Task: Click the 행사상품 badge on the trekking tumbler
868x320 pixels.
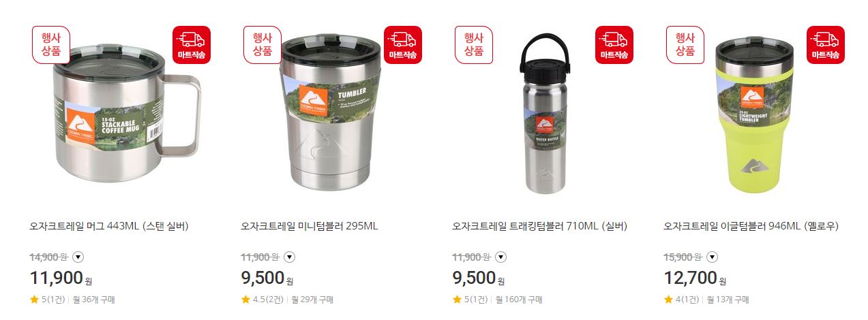Action: click(474, 44)
